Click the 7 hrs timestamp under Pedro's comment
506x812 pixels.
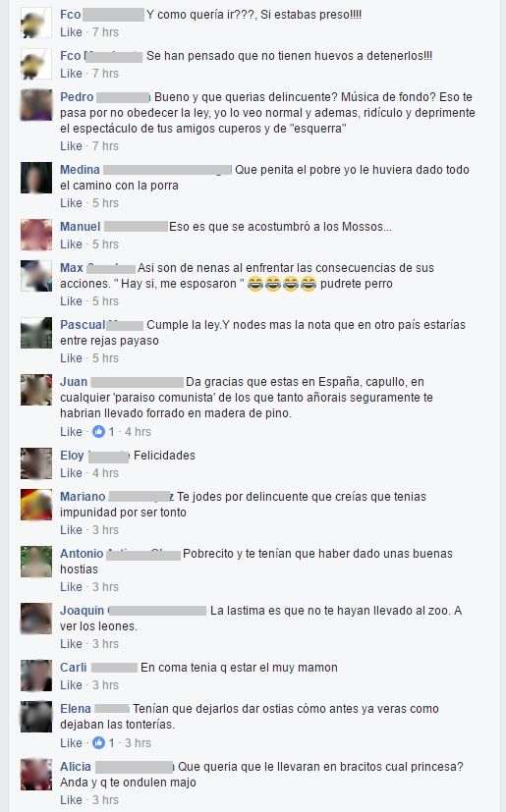(x=105, y=146)
